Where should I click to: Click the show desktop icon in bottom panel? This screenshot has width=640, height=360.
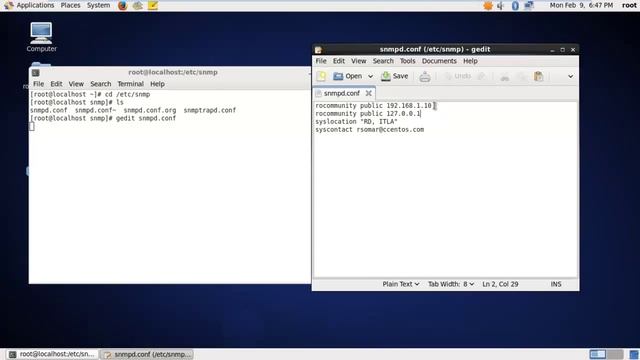click(634, 354)
